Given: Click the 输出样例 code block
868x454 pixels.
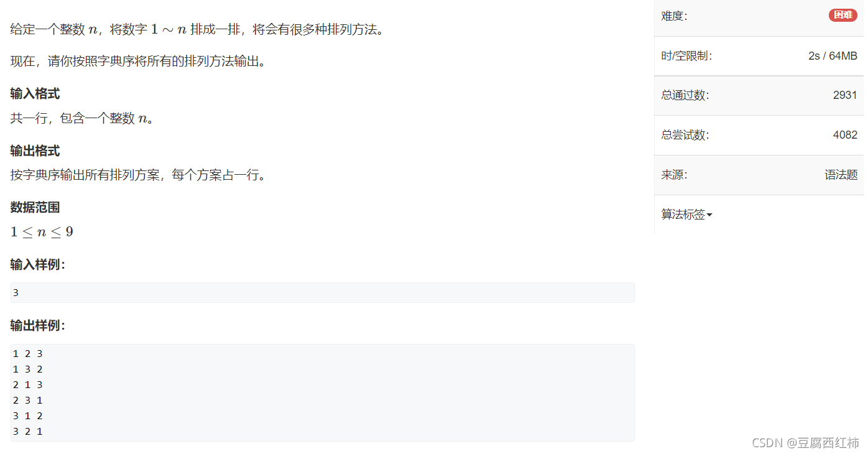Looking at the screenshot, I should click(323, 392).
